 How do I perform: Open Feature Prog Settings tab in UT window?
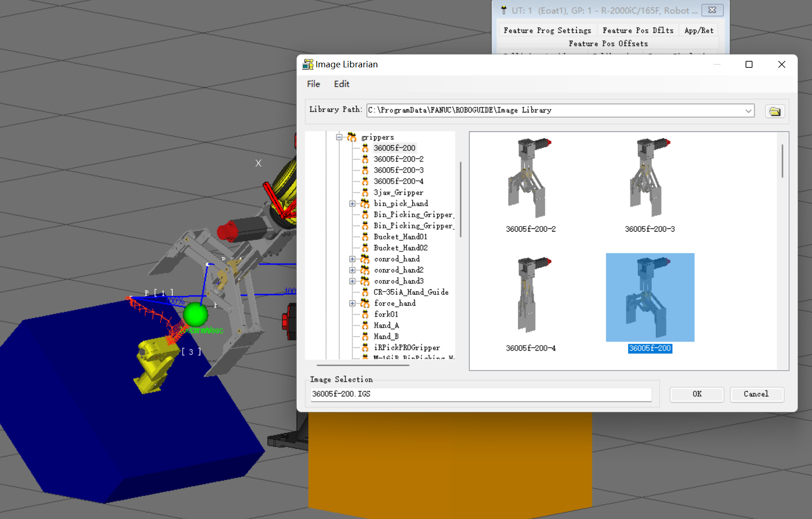tap(547, 30)
